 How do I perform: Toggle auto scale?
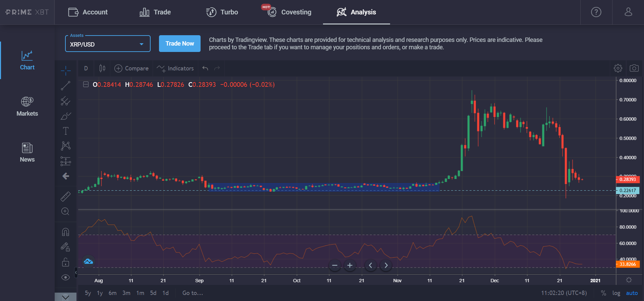coord(632,293)
